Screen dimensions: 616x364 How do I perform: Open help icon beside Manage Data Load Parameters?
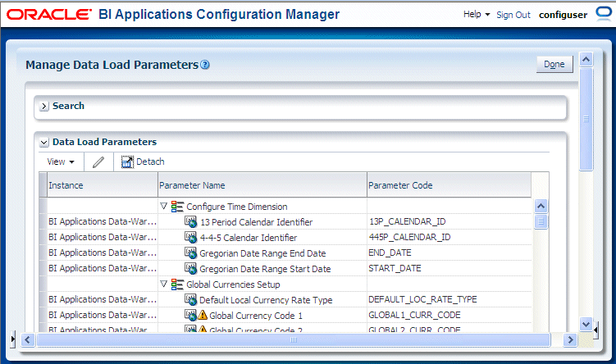pyautogui.click(x=205, y=65)
